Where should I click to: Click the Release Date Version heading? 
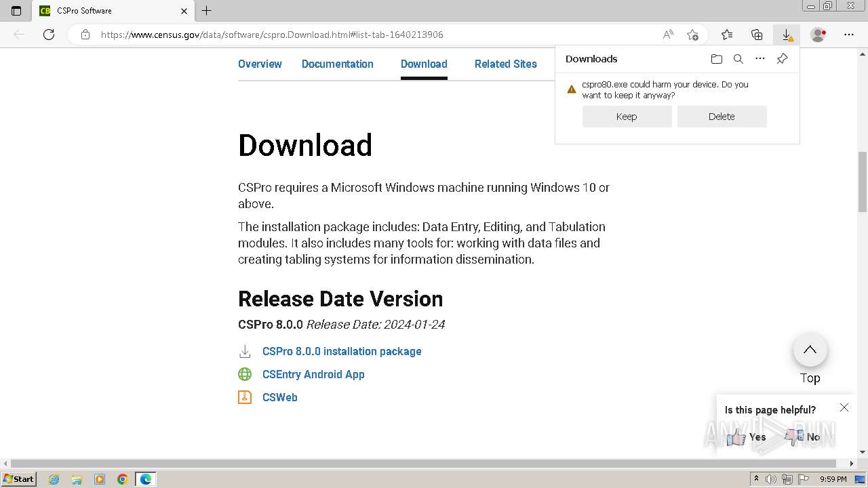coord(340,299)
